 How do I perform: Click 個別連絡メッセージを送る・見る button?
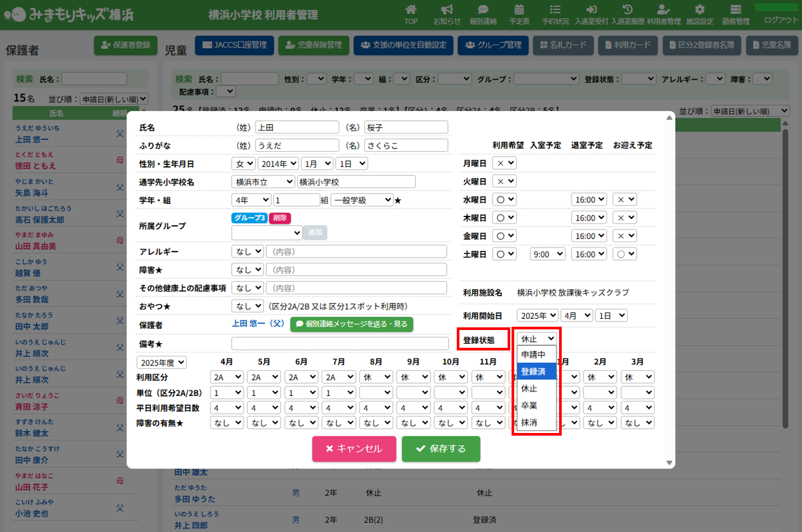[351, 324]
